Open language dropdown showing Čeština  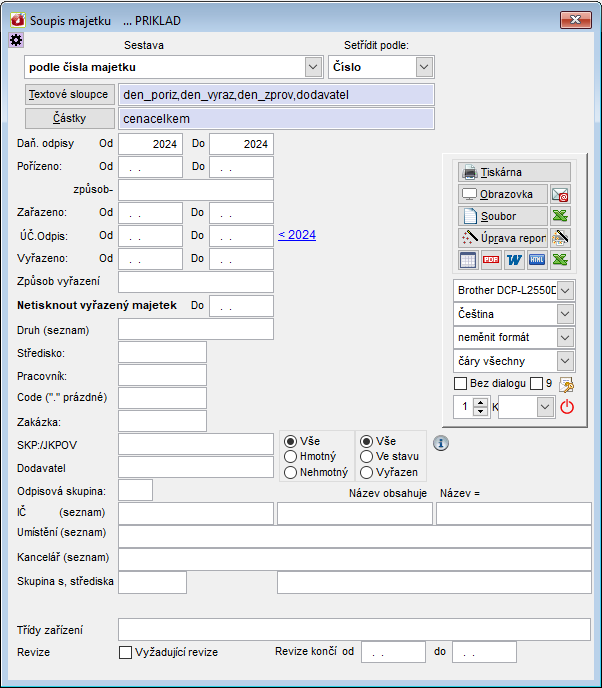tap(565, 314)
